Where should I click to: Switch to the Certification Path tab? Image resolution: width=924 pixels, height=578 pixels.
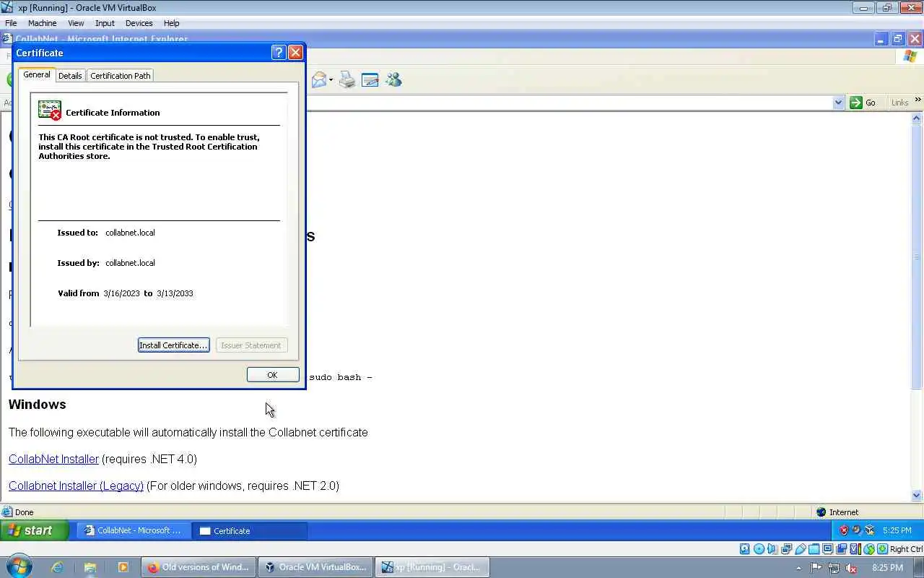tap(121, 75)
